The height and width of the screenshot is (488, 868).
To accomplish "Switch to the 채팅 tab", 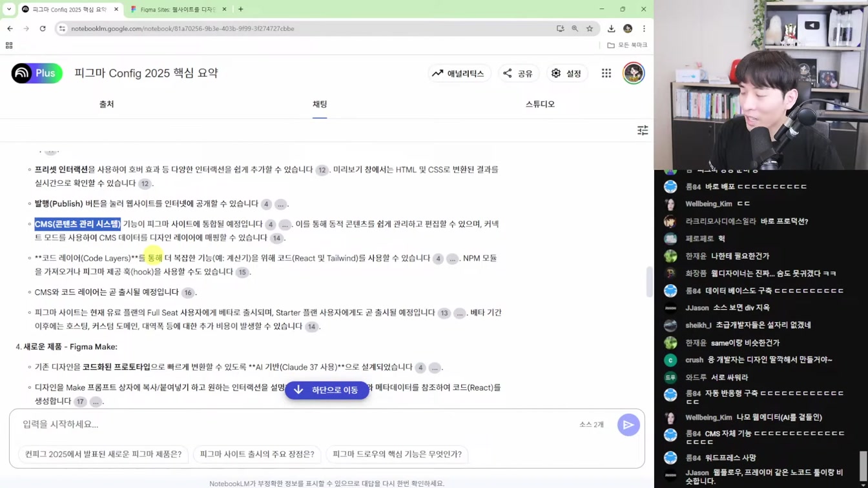I will tap(320, 104).
